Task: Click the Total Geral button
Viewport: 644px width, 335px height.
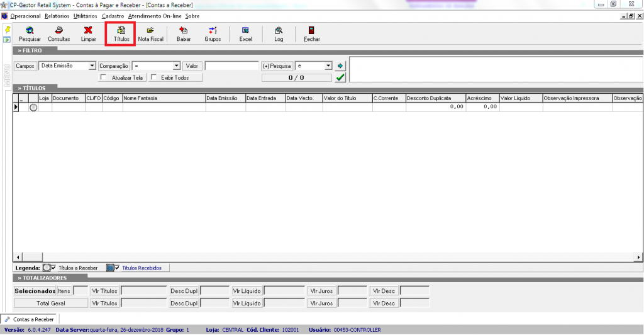Action: [x=51, y=304]
